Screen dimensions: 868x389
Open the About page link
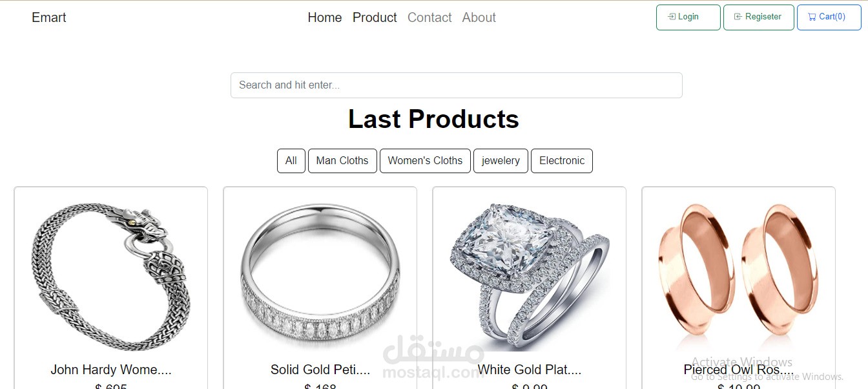point(479,17)
